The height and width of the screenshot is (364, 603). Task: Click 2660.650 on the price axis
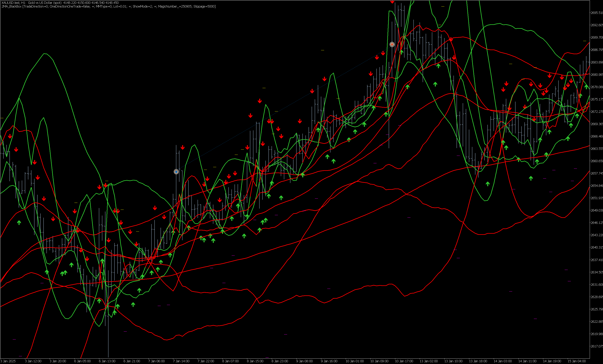tap(597, 161)
